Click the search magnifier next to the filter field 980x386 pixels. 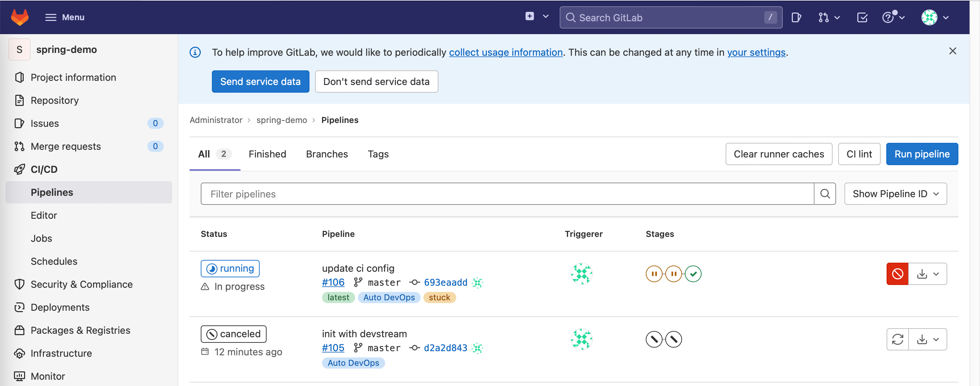tap(825, 194)
